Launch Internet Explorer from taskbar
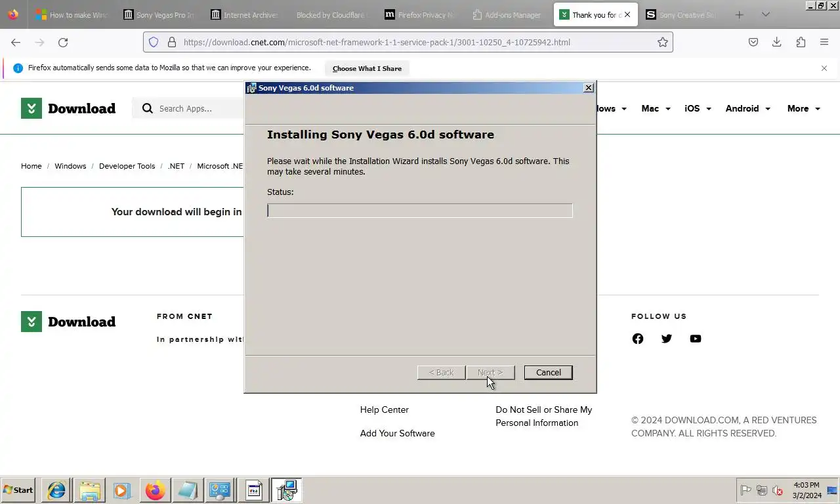Screen dimensions: 840x504 pyautogui.click(x=56, y=490)
